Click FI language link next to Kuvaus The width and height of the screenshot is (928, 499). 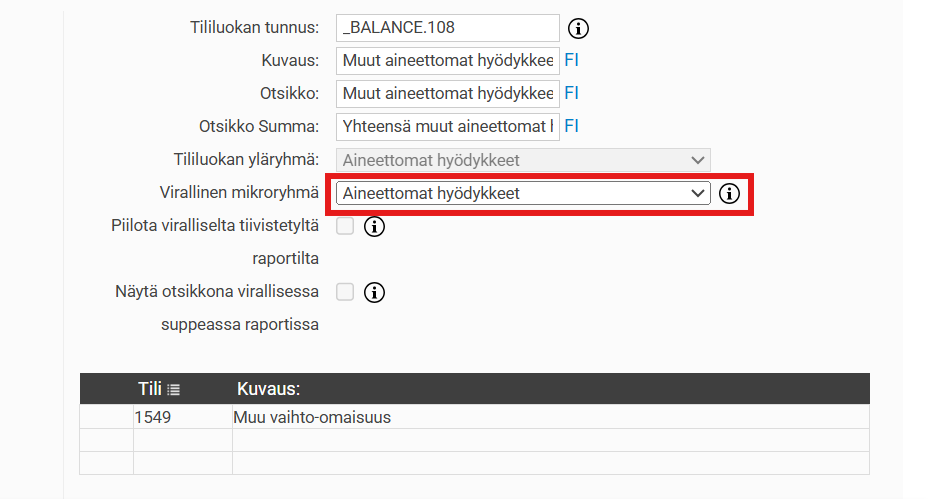571,60
